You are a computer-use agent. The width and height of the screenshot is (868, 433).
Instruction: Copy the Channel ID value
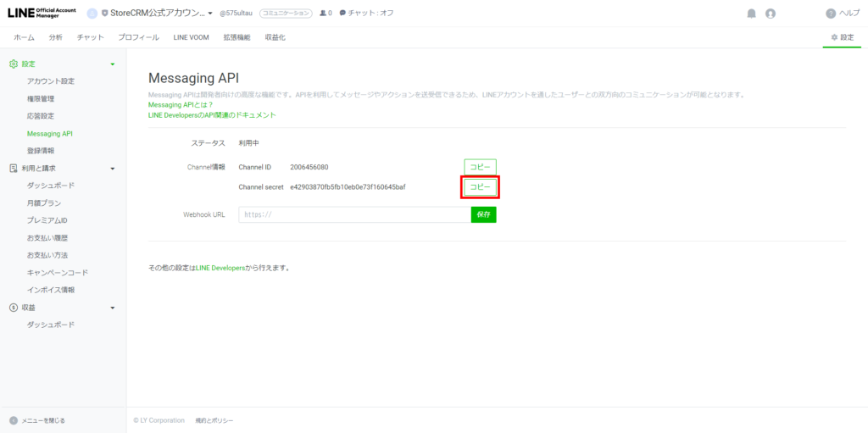point(480,167)
